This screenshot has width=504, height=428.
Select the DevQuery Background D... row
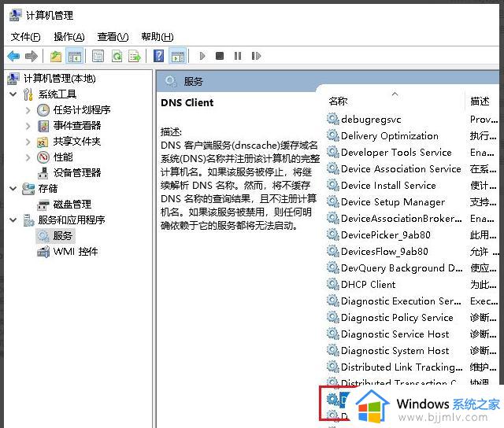pyautogui.click(x=412, y=268)
